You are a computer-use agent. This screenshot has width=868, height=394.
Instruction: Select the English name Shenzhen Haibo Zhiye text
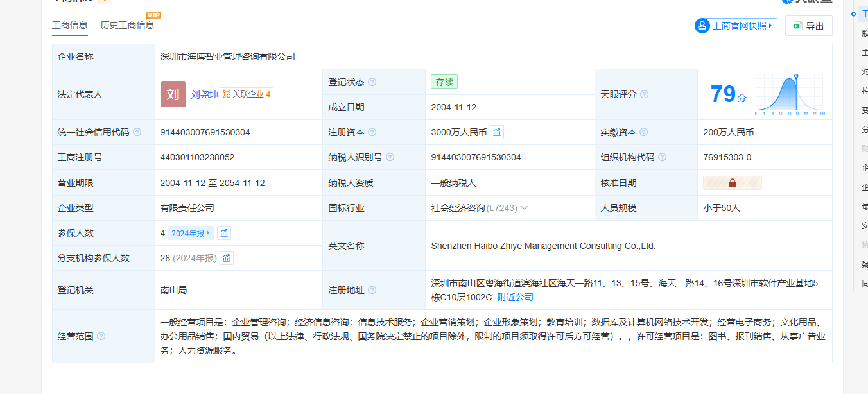point(543,246)
